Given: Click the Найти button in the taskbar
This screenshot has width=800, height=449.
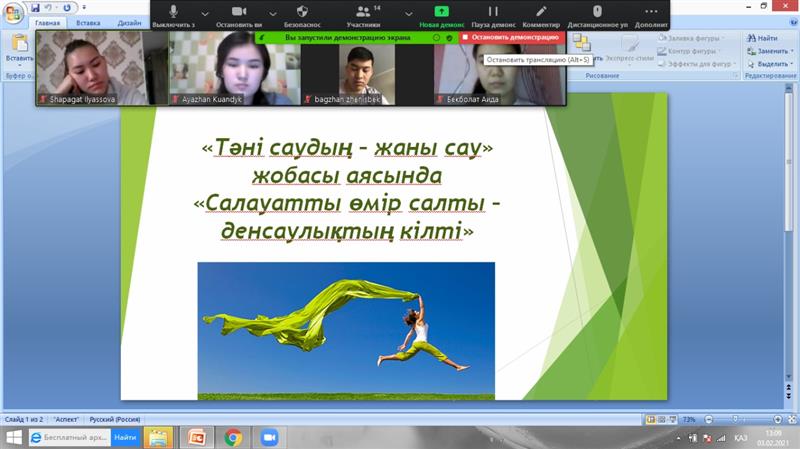Looking at the screenshot, I should coord(125,437).
